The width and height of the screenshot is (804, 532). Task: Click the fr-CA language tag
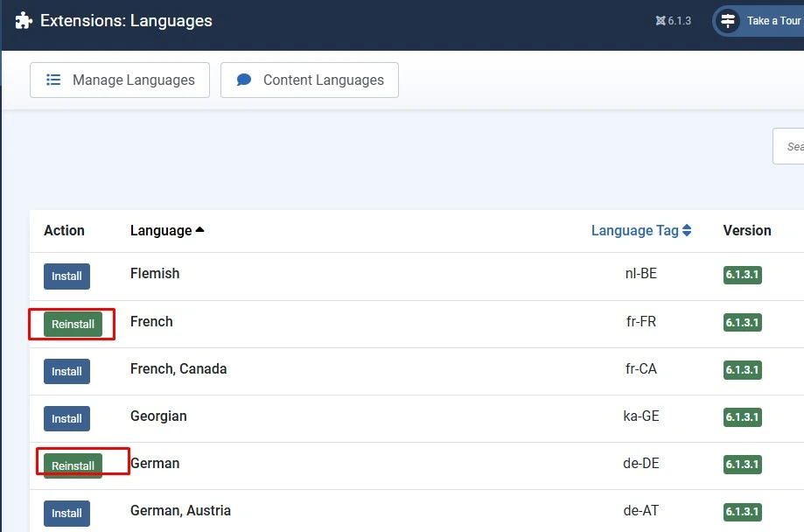click(641, 369)
